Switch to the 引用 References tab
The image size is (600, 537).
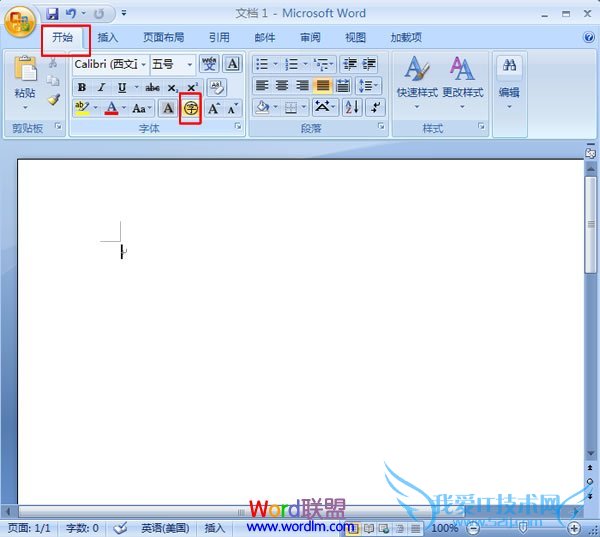click(220, 37)
